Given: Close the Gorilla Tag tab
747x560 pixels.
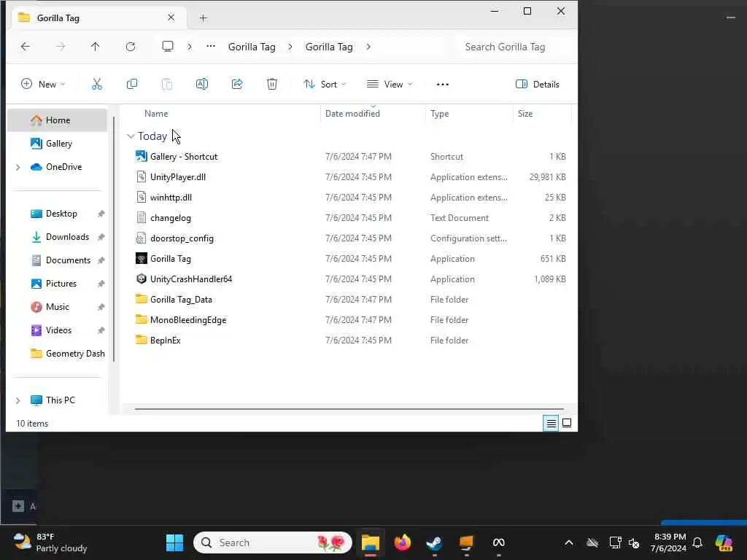Looking at the screenshot, I should [171, 17].
